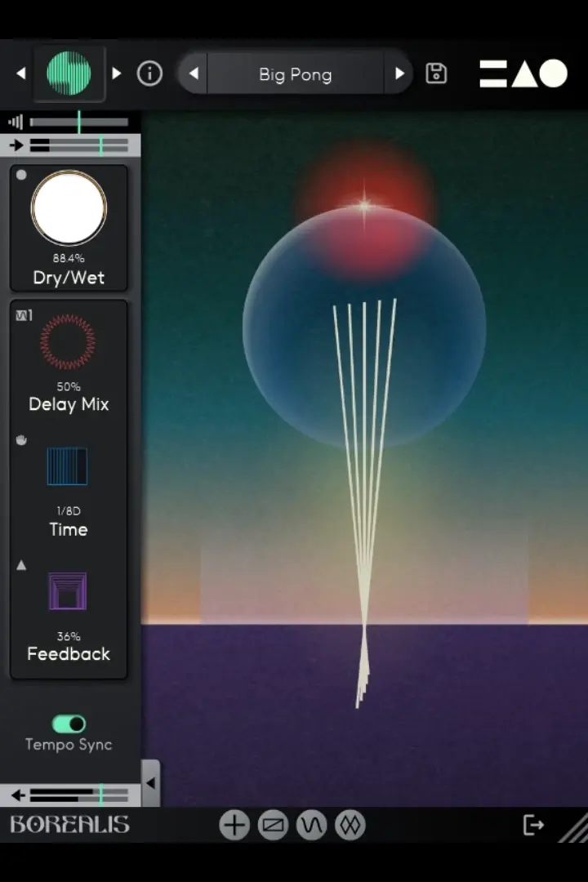Screen dimensions: 588x882
Task: Click the triangle icon above Feedback
Action: pyautogui.click(x=21, y=565)
